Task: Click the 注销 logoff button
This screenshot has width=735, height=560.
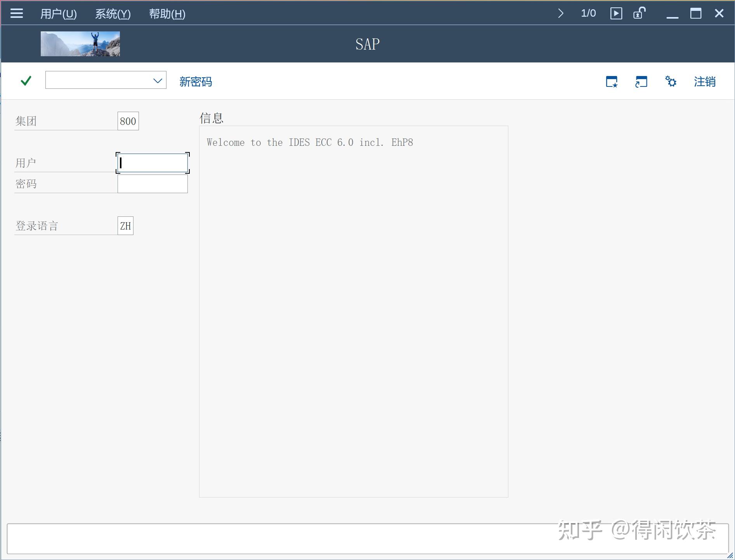Action: pyautogui.click(x=705, y=81)
